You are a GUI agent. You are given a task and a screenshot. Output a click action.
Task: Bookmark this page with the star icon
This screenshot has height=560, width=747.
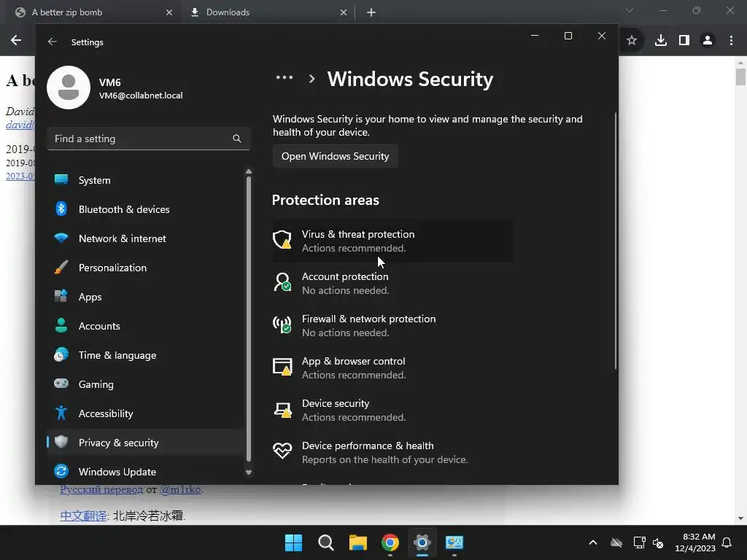coord(632,41)
